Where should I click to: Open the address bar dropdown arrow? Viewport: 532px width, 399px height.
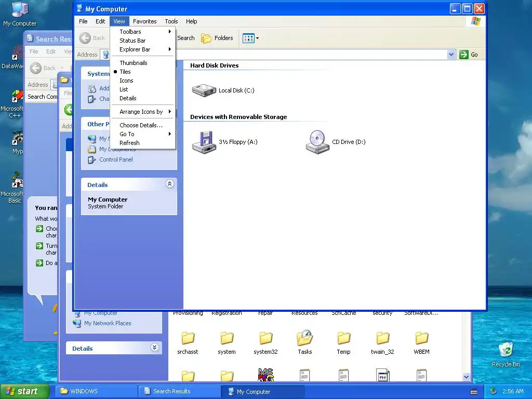(x=451, y=54)
